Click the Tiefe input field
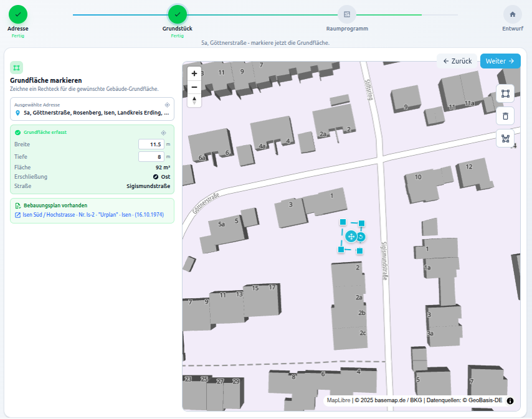 tap(151, 157)
